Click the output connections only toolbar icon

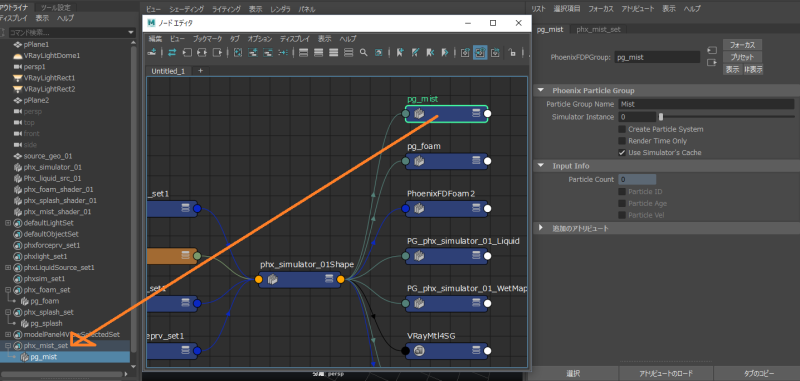point(218,53)
